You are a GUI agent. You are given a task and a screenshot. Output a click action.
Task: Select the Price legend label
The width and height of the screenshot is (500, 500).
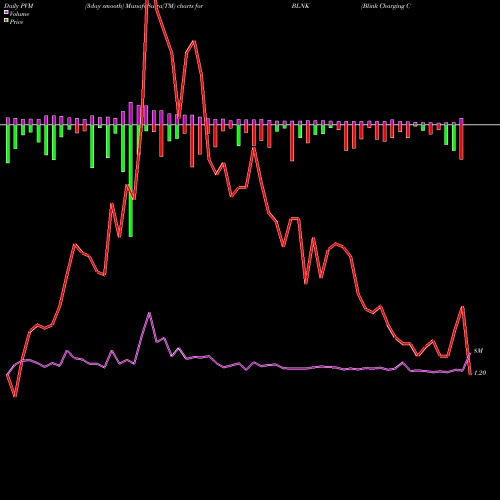16,22
